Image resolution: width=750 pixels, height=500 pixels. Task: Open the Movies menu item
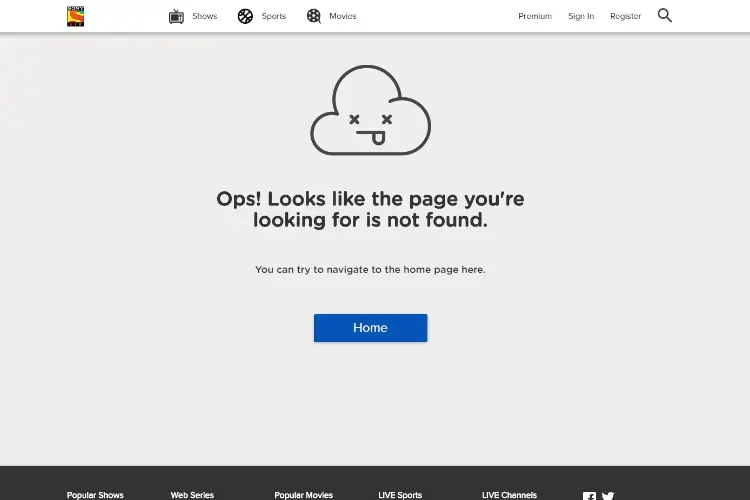point(343,16)
